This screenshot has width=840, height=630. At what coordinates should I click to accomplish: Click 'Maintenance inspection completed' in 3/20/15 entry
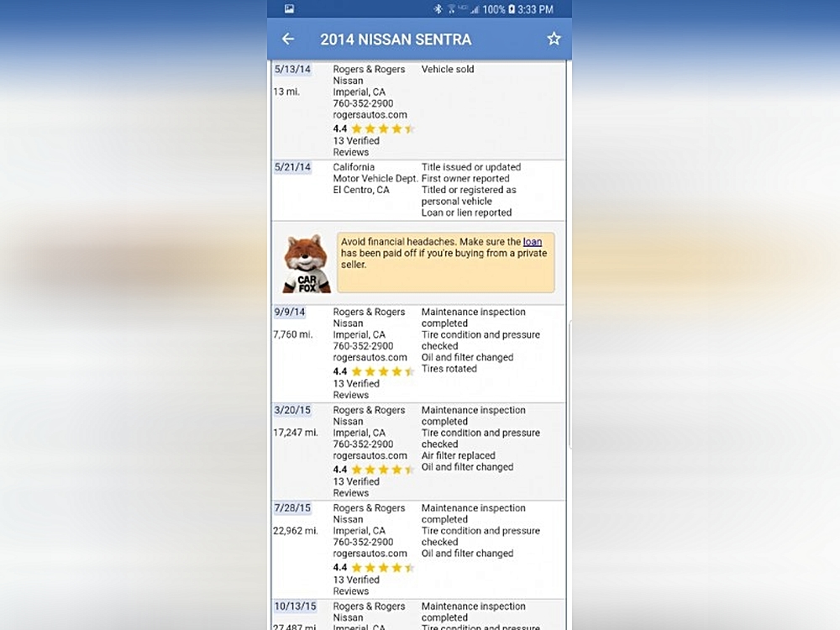(474, 416)
